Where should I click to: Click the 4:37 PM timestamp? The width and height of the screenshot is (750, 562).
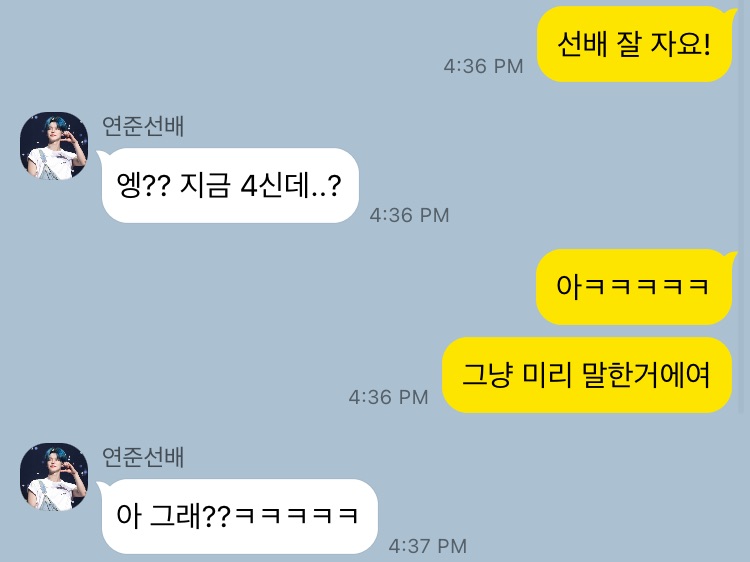(428, 546)
